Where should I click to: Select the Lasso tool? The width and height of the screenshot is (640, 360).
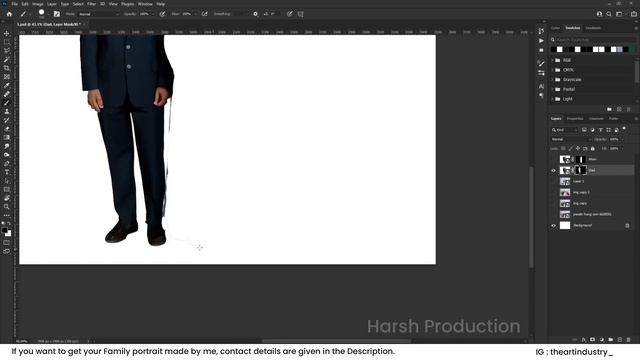[7, 51]
